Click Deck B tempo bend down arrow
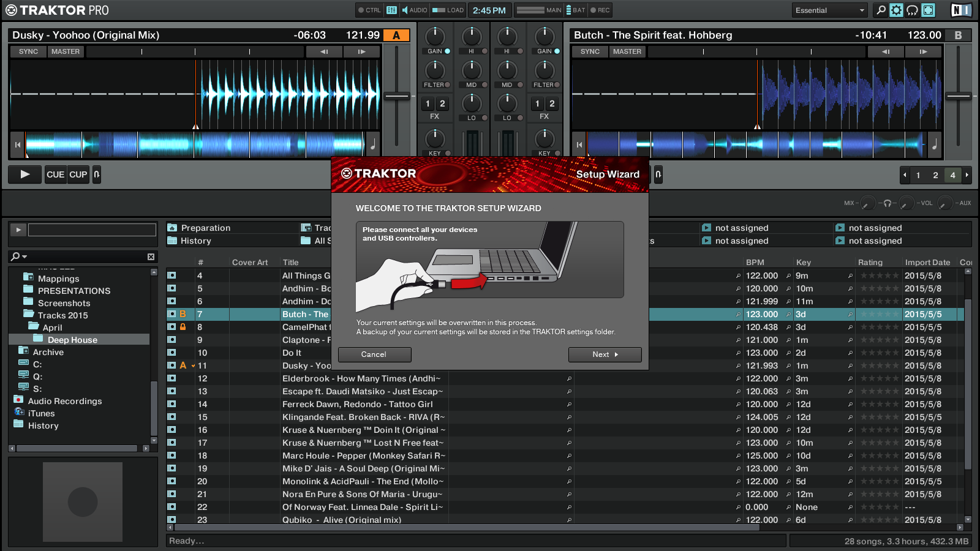The image size is (980, 551). 886,51
